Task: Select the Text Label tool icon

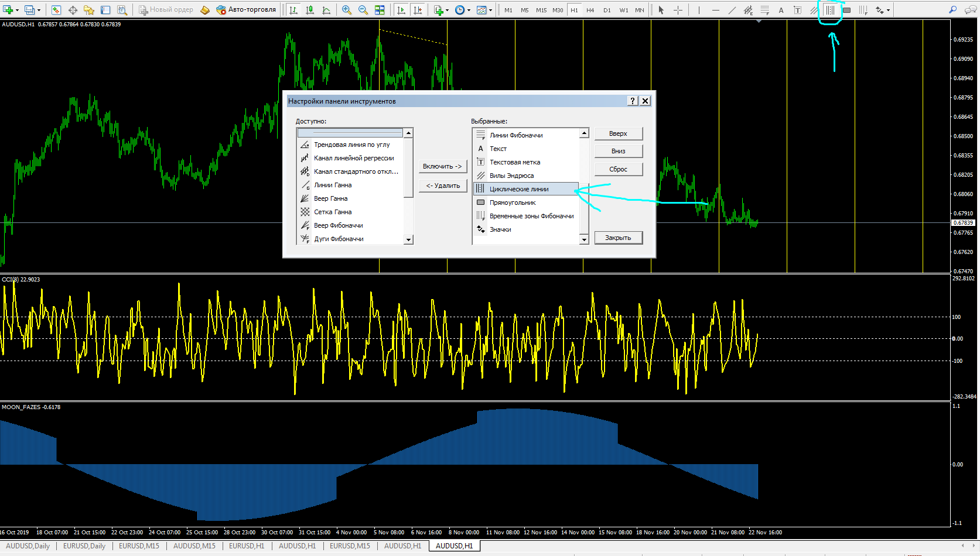Action: click(x=797, y=10)
